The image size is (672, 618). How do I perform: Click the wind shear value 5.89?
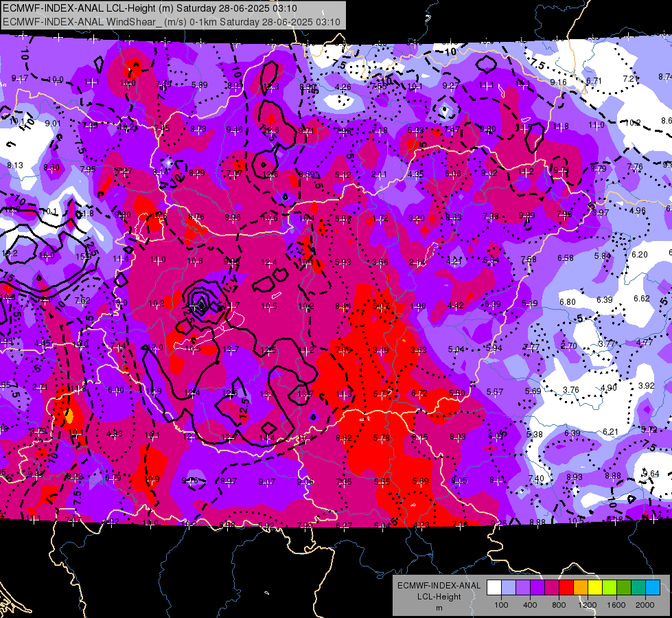[x=199, y=85]
